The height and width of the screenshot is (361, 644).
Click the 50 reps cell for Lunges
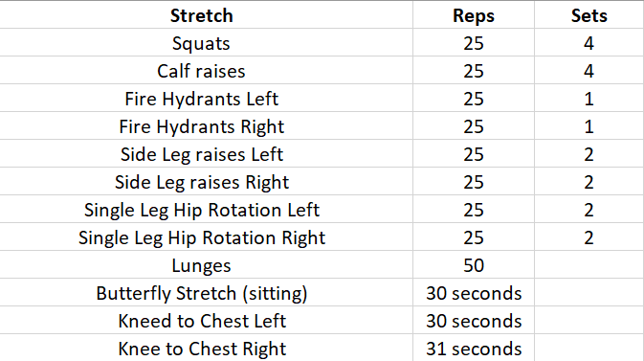click(x=474, y=265)
